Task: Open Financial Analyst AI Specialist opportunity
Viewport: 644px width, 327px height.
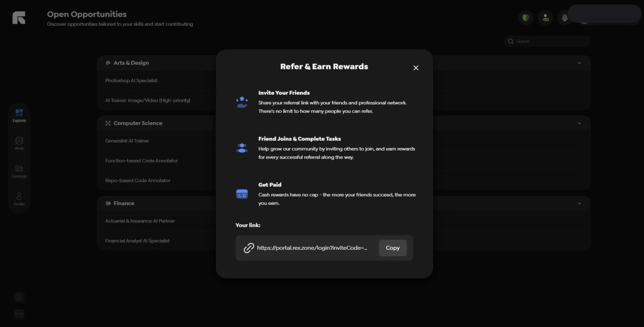Action: click(x=137, y=241)
